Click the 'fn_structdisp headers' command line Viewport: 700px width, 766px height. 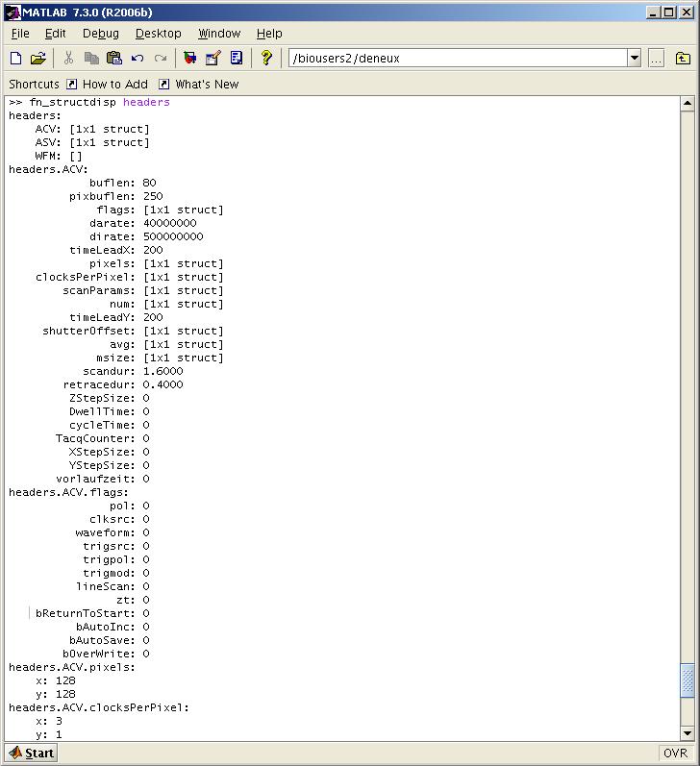[89, 102]
